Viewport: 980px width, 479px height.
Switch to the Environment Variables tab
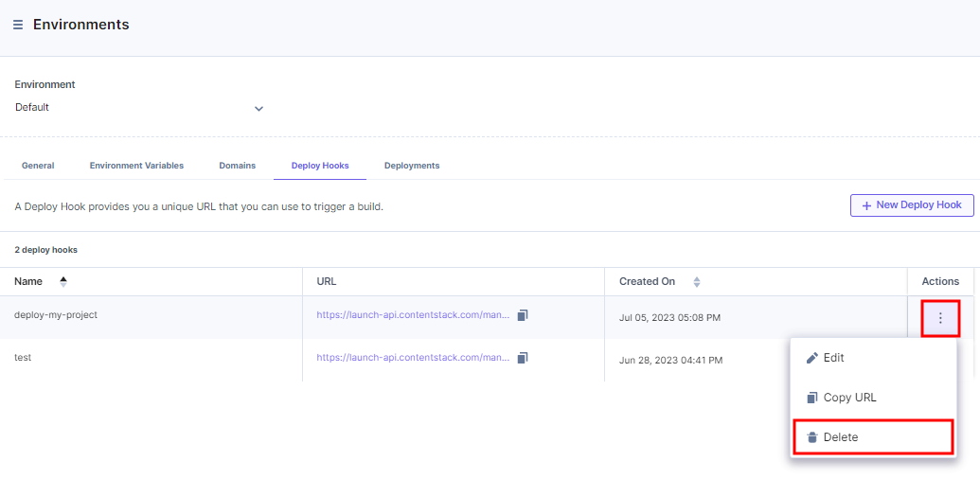point(137,166)
